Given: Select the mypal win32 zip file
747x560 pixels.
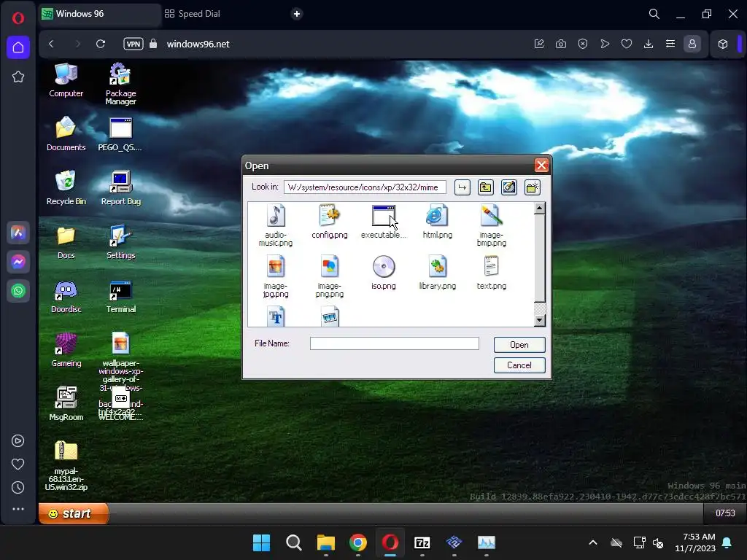Looking at the screenshot, I should click(66, 465).
